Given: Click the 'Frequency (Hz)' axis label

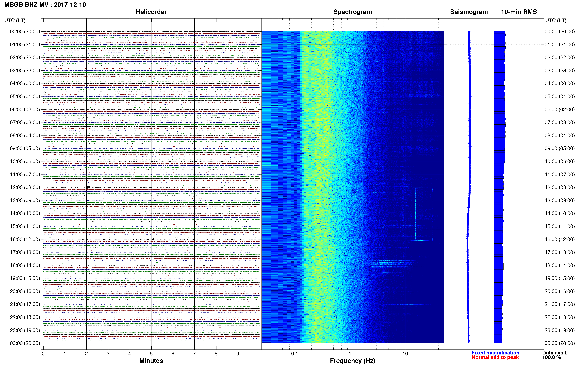Looking at the screenshot, I should pyautogui.click(x=352, y=361).
